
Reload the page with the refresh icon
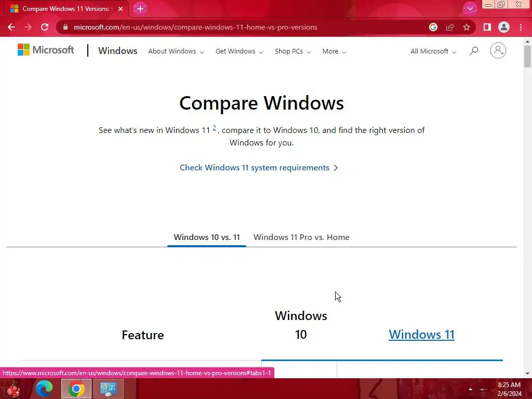45,27
